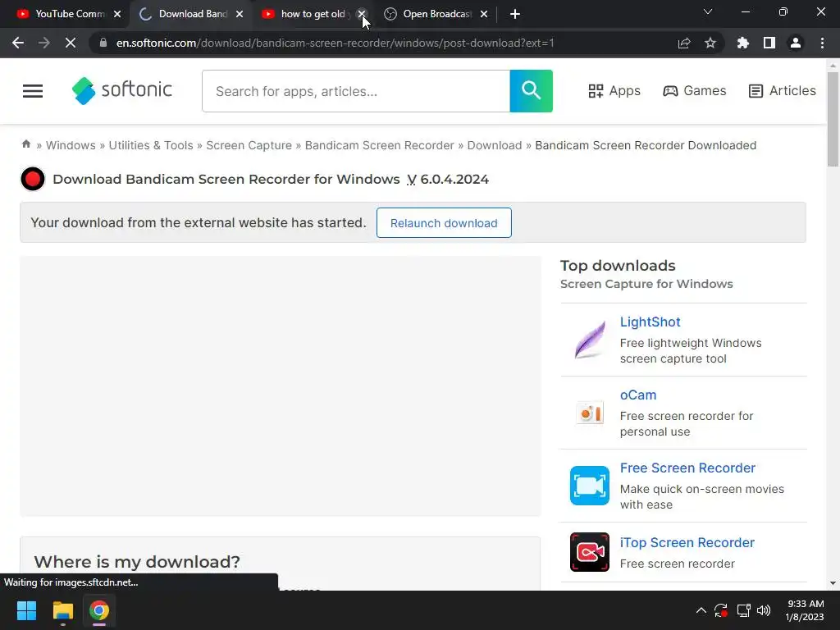Screen dimensions: 840x630
Task: Click the Softonic logo
Action: pyautogui.click(x=122, y=90)
